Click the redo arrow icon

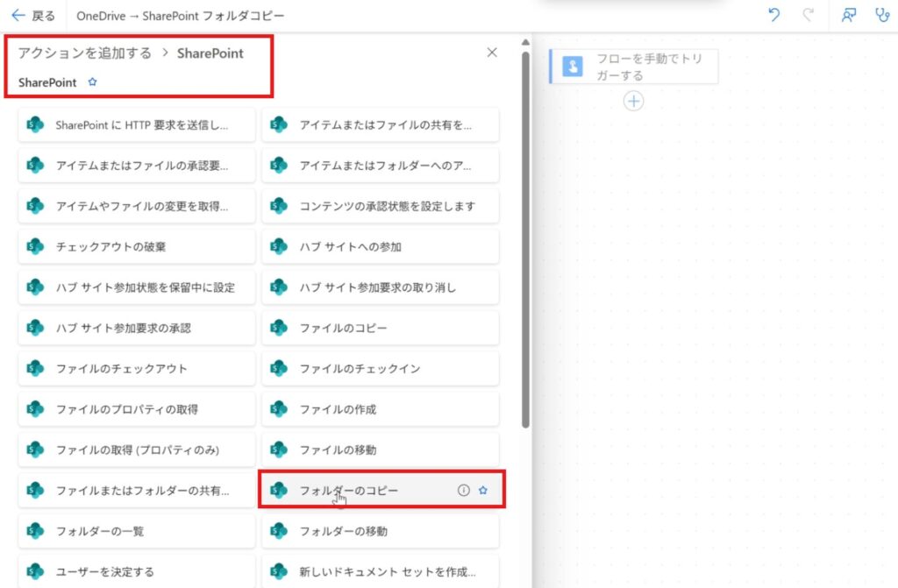[809, 16]
